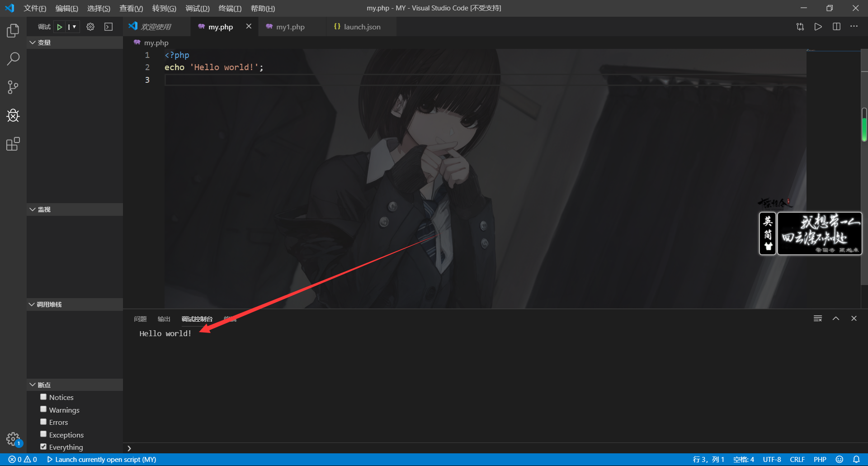
Task: Maximize the panel with the up chevron
Action: 836,319
